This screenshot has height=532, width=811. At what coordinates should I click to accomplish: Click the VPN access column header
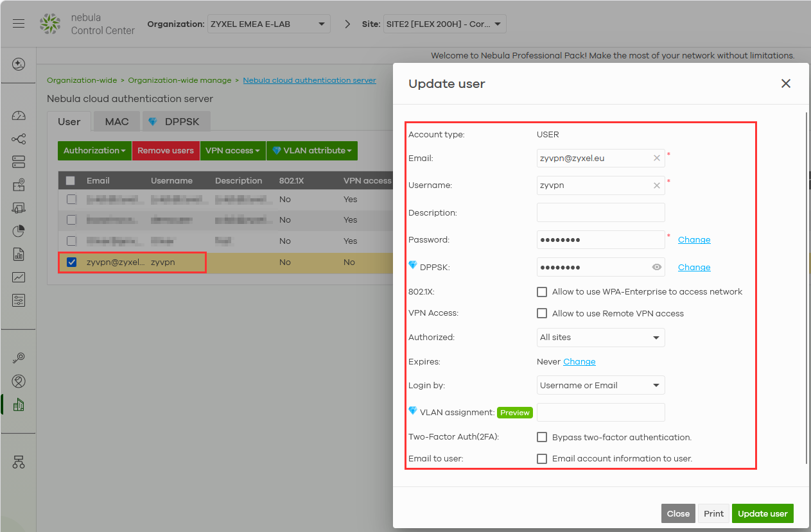click(x=367, y=181)
